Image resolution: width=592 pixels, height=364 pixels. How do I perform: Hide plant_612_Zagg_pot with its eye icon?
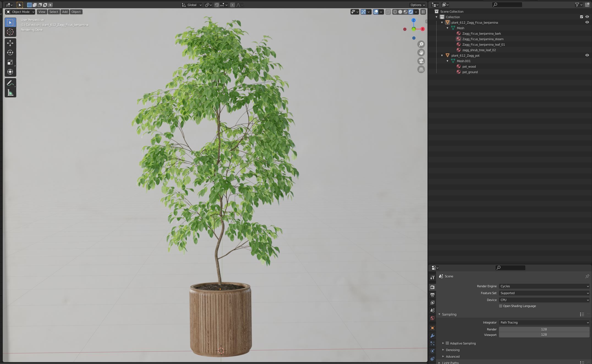(587, 55)
